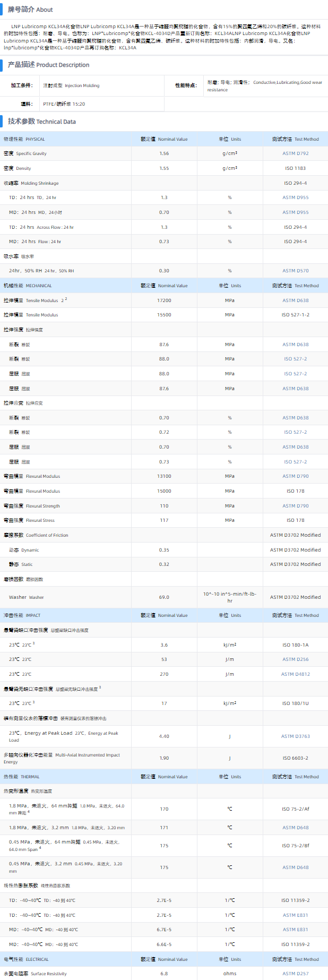Open ASTM E831 link in TD expansion row
The image size is (328, 980).
(x=295, y=915)
